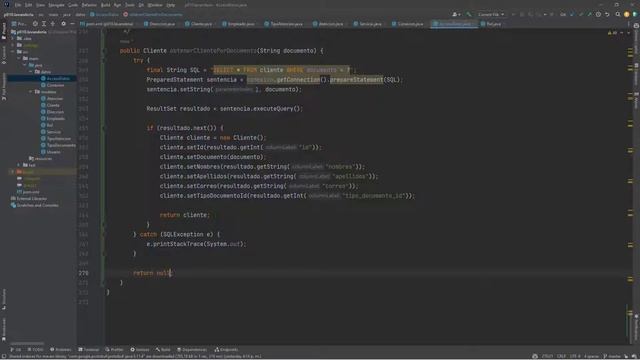The height and width of the screenshot is (360, 640).
Task: Open the Help menu
Action: 171,5
